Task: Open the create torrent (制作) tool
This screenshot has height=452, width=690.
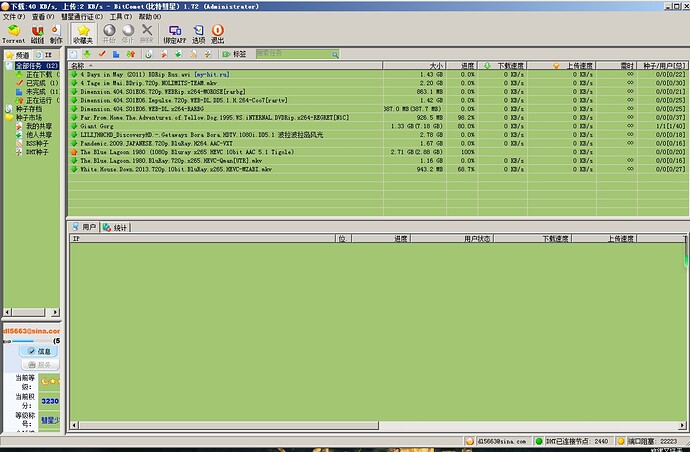Action: coord(56,34)
